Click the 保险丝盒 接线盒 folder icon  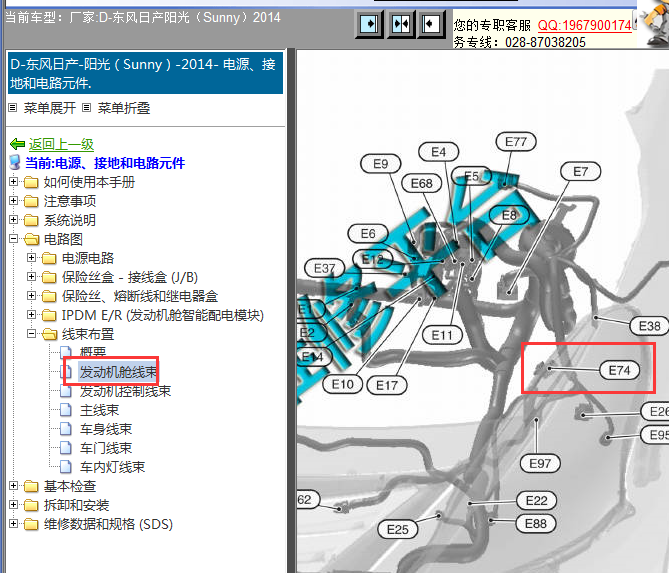coord(49,278)
